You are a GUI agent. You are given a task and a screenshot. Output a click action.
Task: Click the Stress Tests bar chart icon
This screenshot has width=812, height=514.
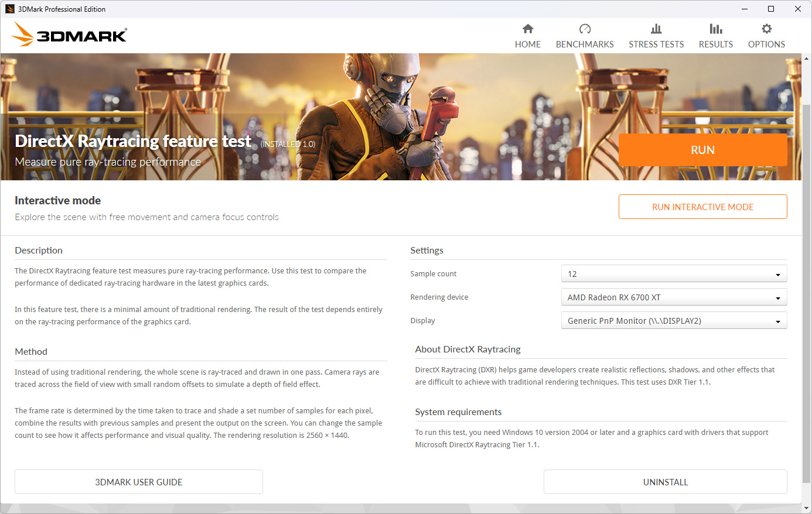pos(656,29)
